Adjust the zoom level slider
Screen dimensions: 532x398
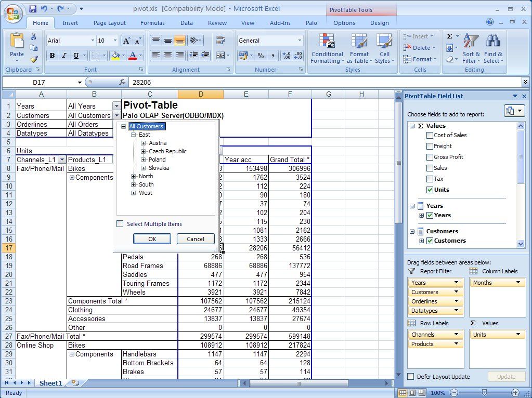[x=485, y=393]
